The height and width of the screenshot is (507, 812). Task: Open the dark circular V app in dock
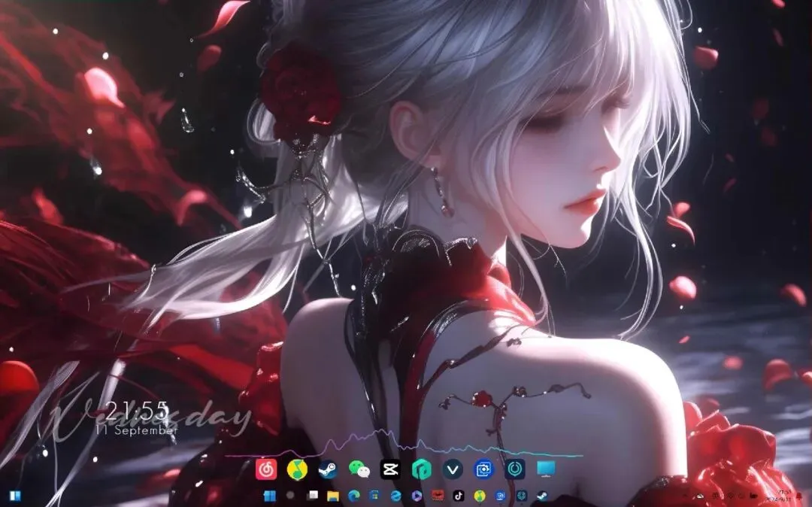pyautogui.click(x=453, y=469)
